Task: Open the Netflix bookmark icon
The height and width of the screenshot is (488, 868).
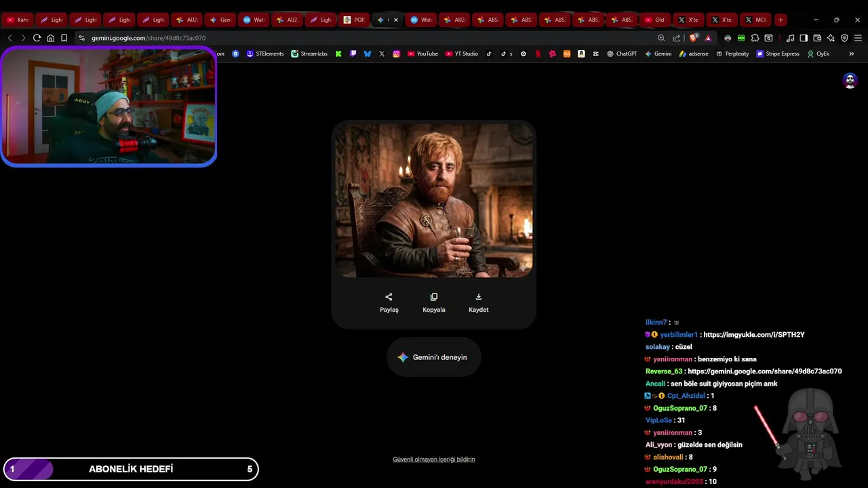Action: point(538,54)
